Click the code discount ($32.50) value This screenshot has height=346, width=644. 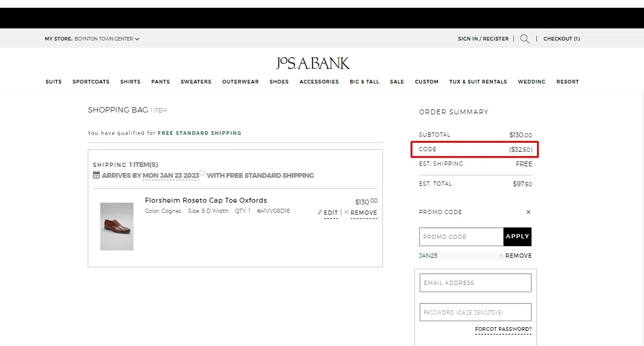[x=521, y=149]
